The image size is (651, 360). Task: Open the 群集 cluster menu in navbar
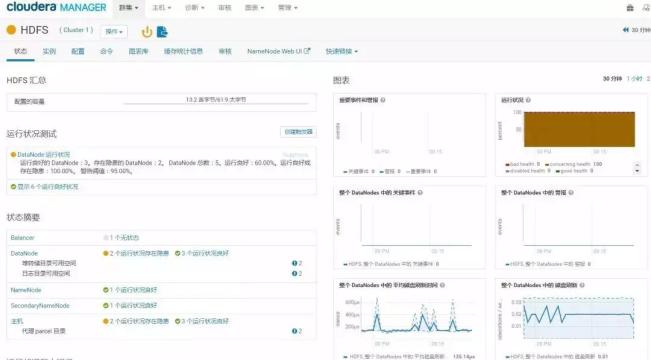pos(129,8)
